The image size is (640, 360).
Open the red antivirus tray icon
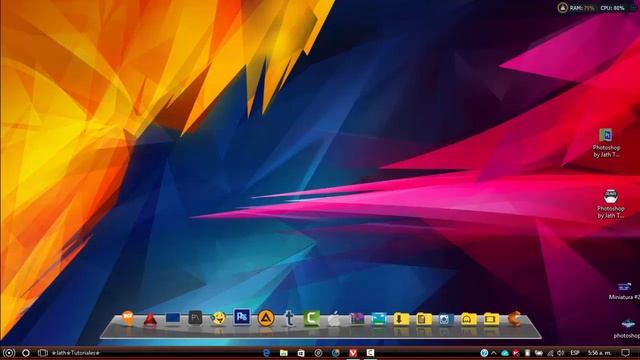coord(516,353)
